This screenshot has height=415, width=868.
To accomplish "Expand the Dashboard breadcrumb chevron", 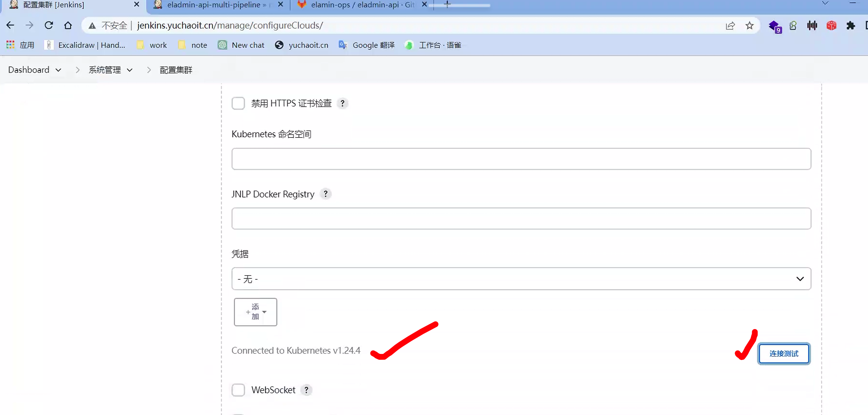I will [x=58, y=70].
